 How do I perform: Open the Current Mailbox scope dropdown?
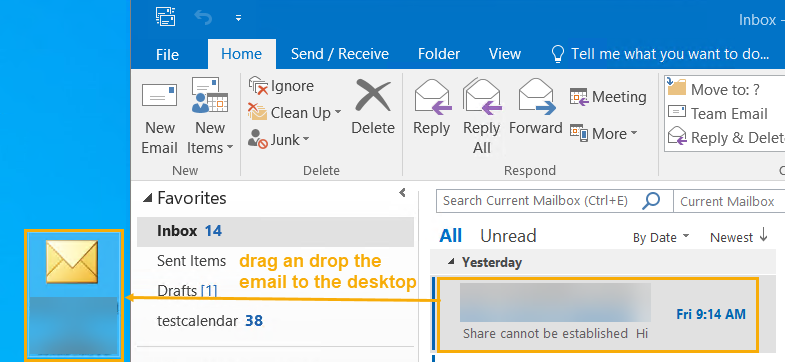(x=729, y=201)
